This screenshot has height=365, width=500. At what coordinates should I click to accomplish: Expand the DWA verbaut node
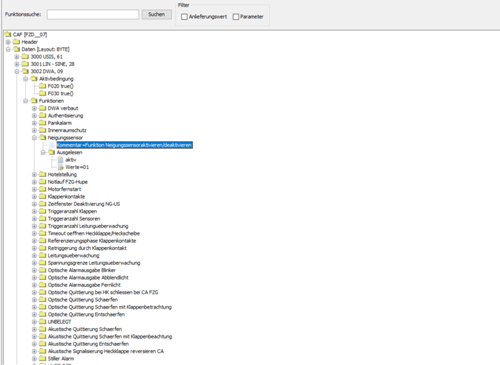[34, 108]
